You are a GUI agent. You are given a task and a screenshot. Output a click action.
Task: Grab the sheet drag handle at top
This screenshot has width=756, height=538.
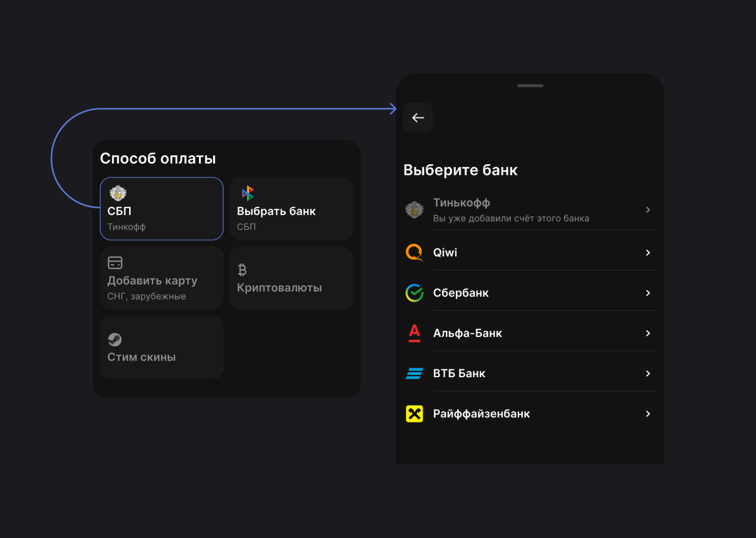[530, 86]
